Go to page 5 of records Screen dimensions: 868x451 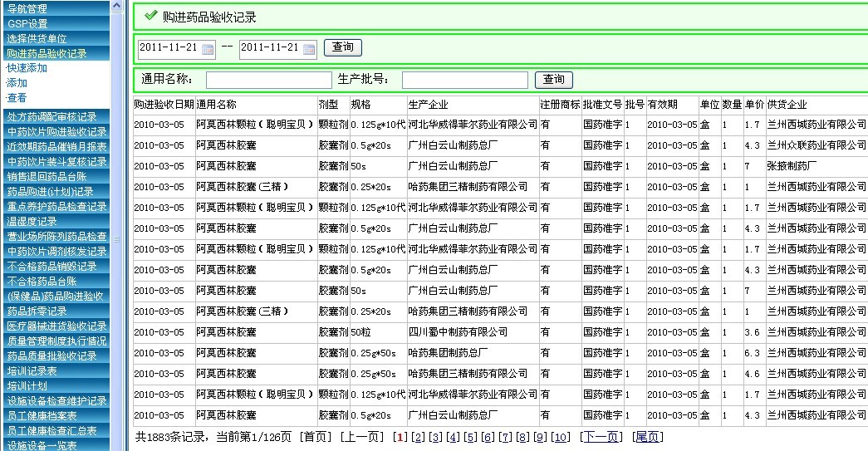470,437
